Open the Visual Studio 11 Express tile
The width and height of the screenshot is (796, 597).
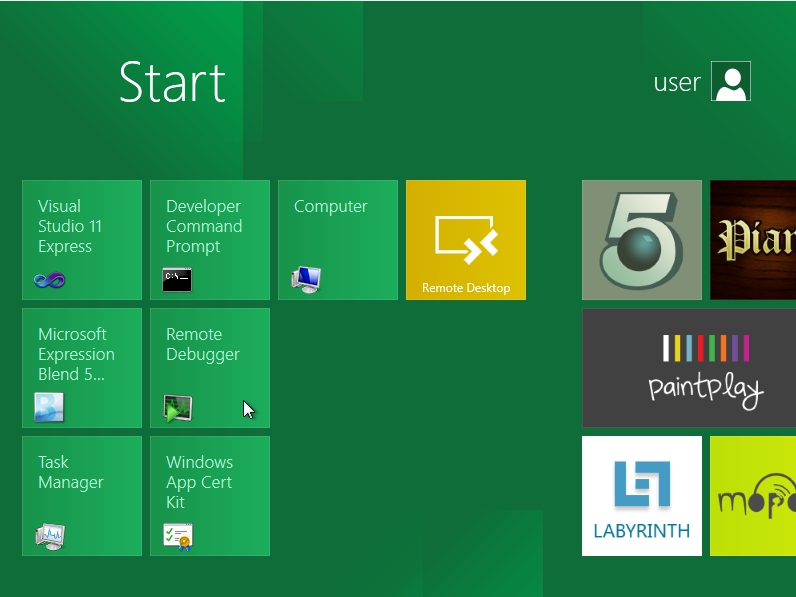82,240
